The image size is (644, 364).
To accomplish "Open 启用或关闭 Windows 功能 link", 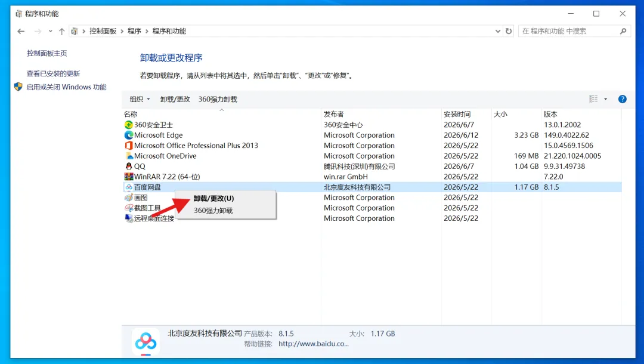I will (x=67, y=87).
